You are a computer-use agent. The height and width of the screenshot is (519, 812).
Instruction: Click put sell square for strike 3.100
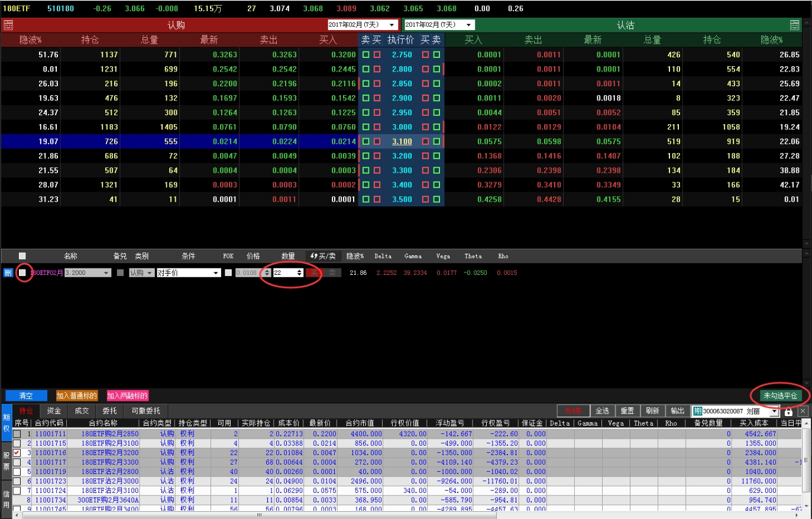pyautogui.click(x=436, y=141)
